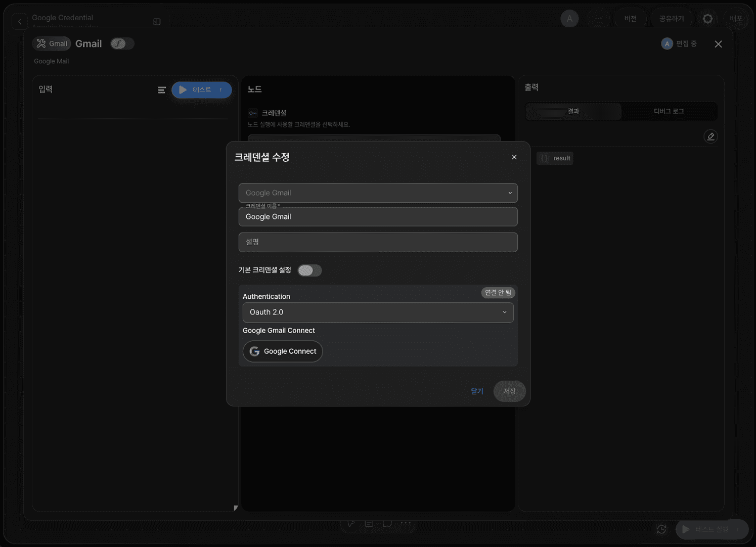Open the comment tool in the bottom toolbar
756x547 pixels.
pos(387,523)
